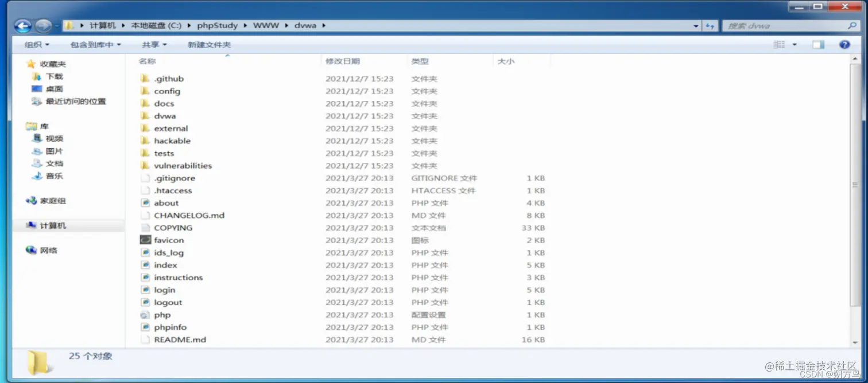
Task: Select 下载 downloads in the sidebar
Action: click(x=55, y=76)
